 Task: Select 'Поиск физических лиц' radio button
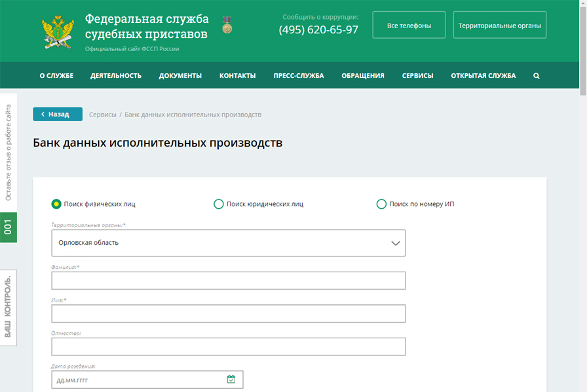pyautogui.click(x=56, y=204)
